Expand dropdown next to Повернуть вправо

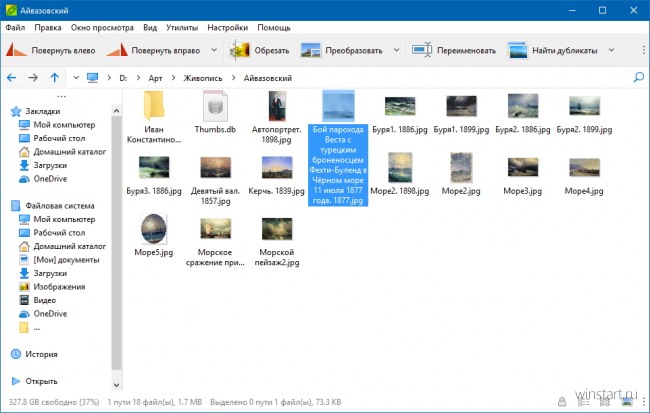coord(214,50)
